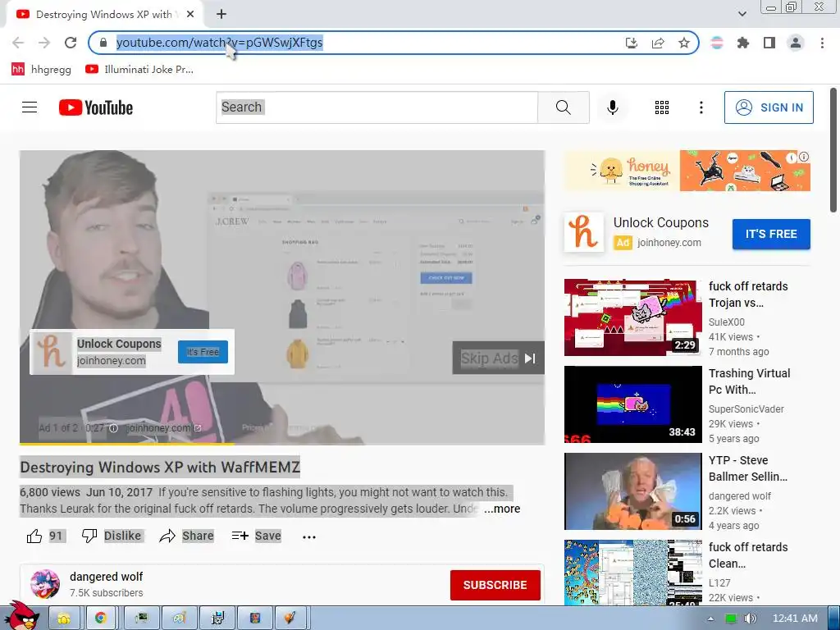Visit joinhoney.com link in video ad bar

coord(163,428)
